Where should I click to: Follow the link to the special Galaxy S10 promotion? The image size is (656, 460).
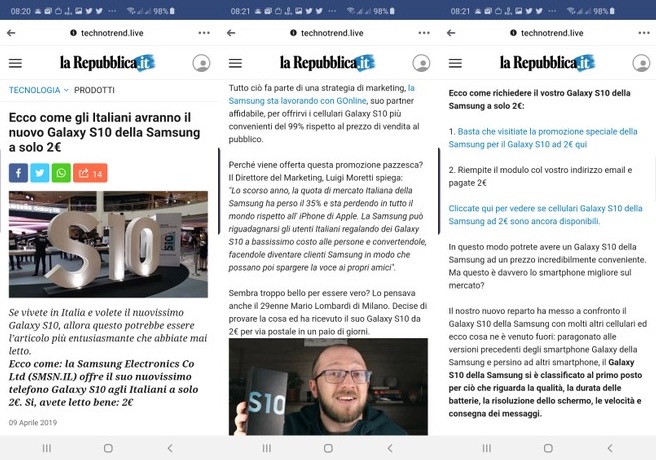[543, 138]
